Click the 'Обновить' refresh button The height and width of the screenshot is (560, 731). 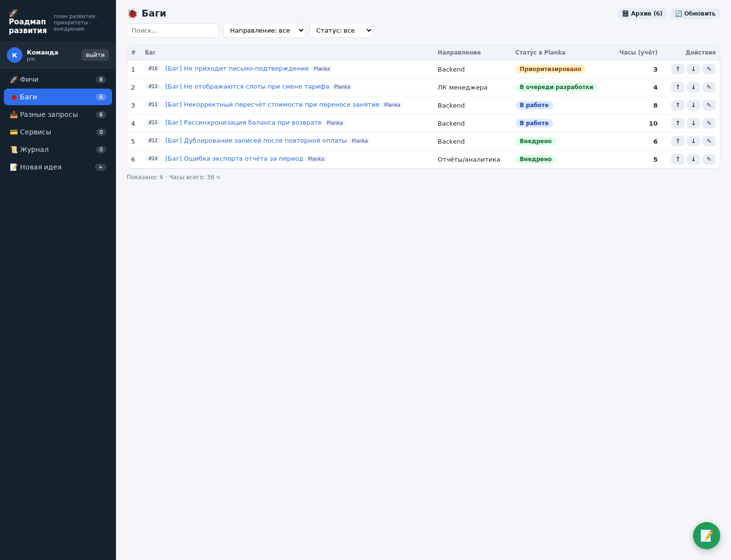695,14
